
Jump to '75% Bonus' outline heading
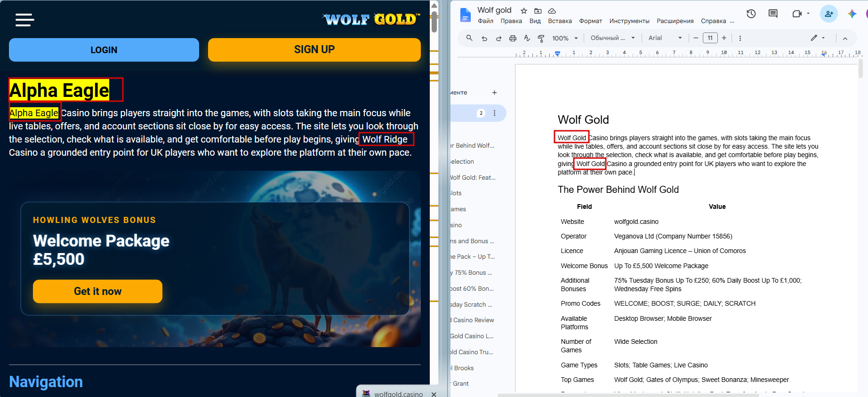(x=471, y=273)
